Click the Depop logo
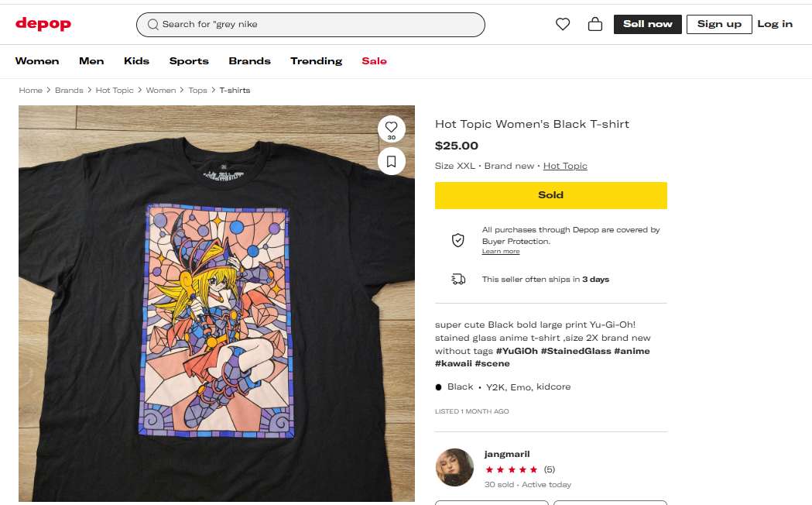812x505 pixels. (43, 24)
